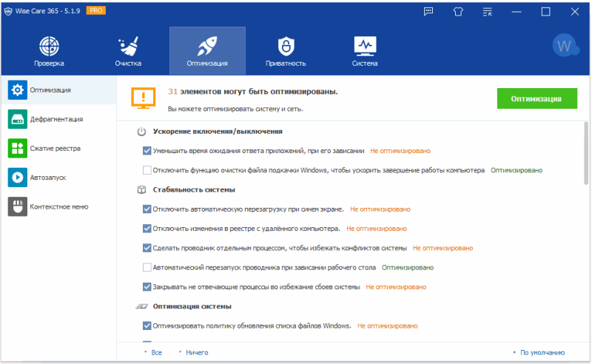
Task: Click the user account avatar icon
Action: tap(565, 46)
